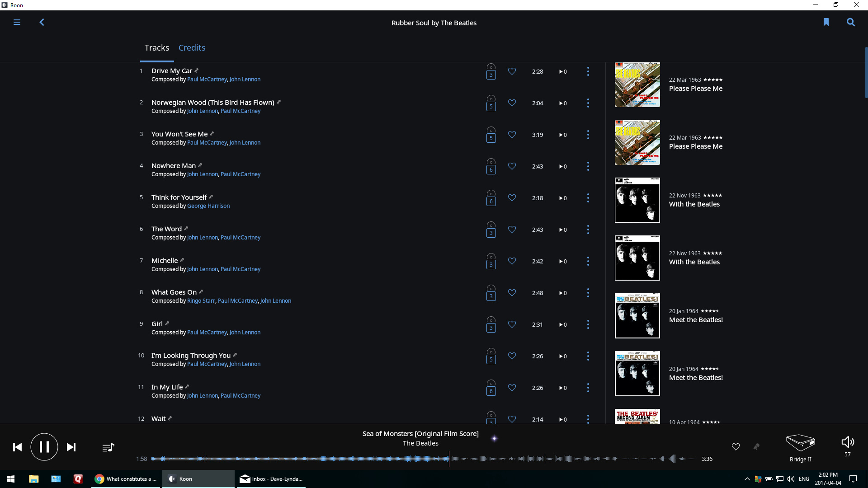Image resolution: width=868 pixels, height=488 pixels.
Task: Open more options for Think for Yourself
Action: pyautogui.click(x=588, y=198)
